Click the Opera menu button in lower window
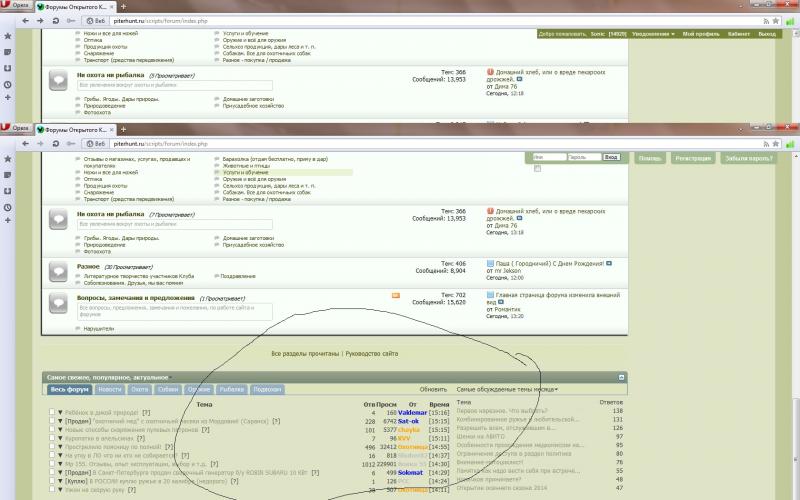Viewport: 800px width, 500px height. pos(15,130)
